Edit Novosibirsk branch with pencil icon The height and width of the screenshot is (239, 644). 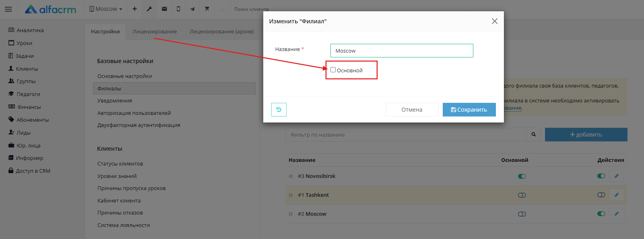[616, 176]
